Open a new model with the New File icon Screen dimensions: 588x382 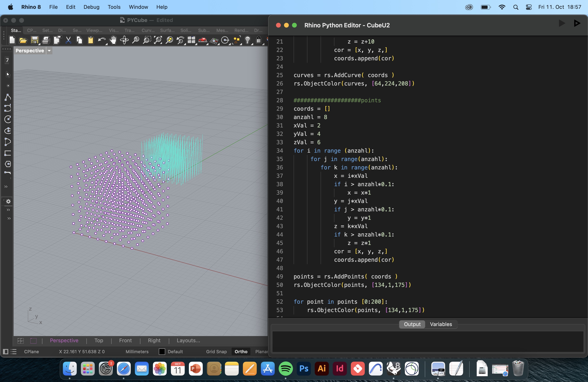12,40
